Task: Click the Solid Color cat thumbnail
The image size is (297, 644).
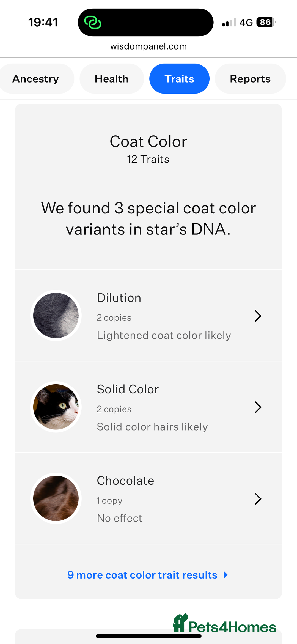Action: 56,407
